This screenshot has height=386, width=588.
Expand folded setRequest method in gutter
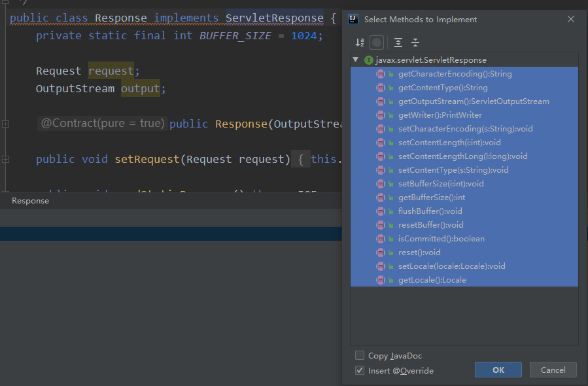tap(6, 160)
